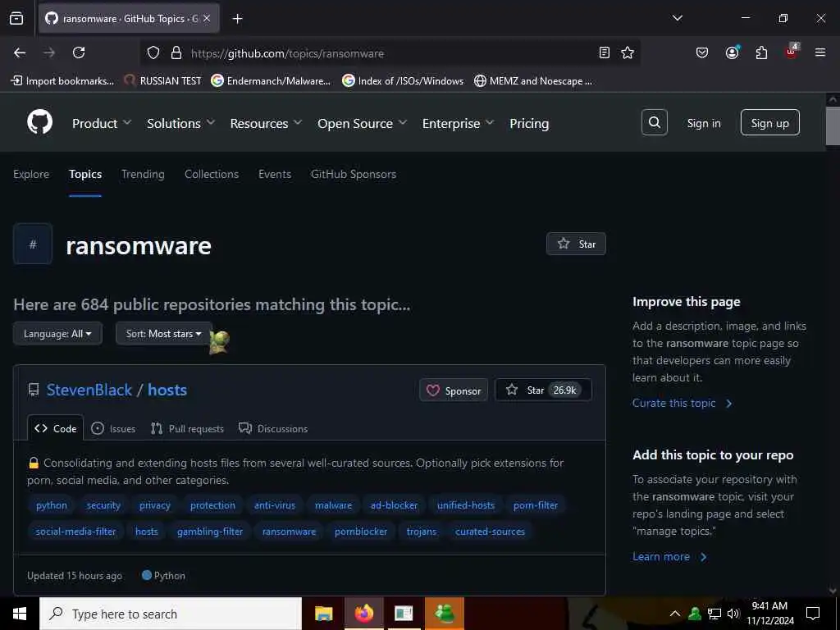Open the hosts repository link
The image size is (840, 630).
coord(167,390)
